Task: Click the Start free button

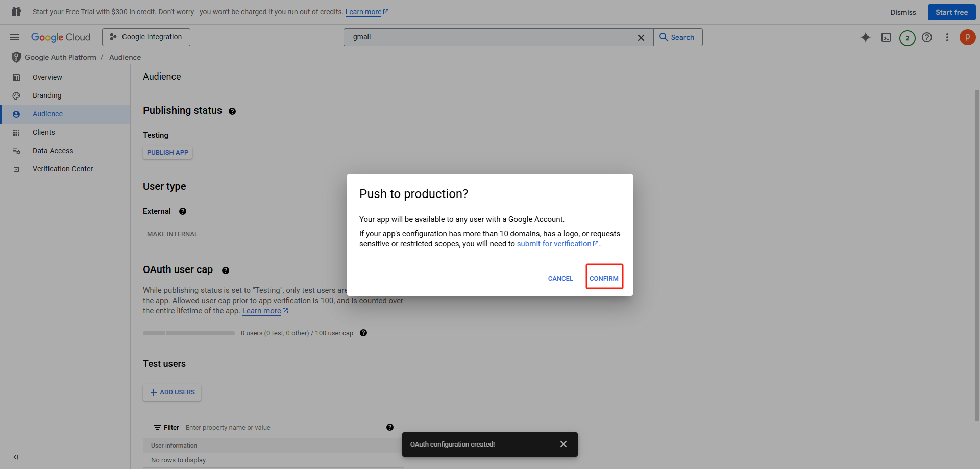Action: [951, 12]
